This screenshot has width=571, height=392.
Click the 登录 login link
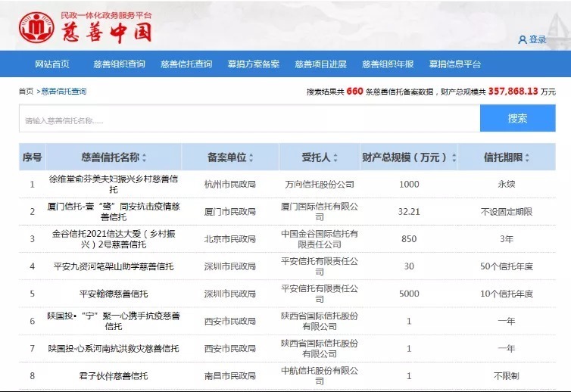[x=538, y=39]
